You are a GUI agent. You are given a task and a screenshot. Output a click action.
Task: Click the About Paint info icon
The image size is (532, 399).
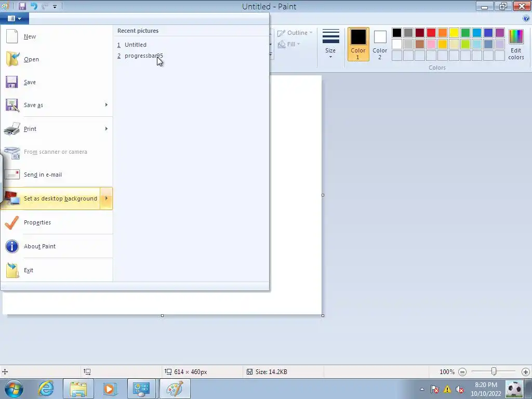[x=12, y=246]
